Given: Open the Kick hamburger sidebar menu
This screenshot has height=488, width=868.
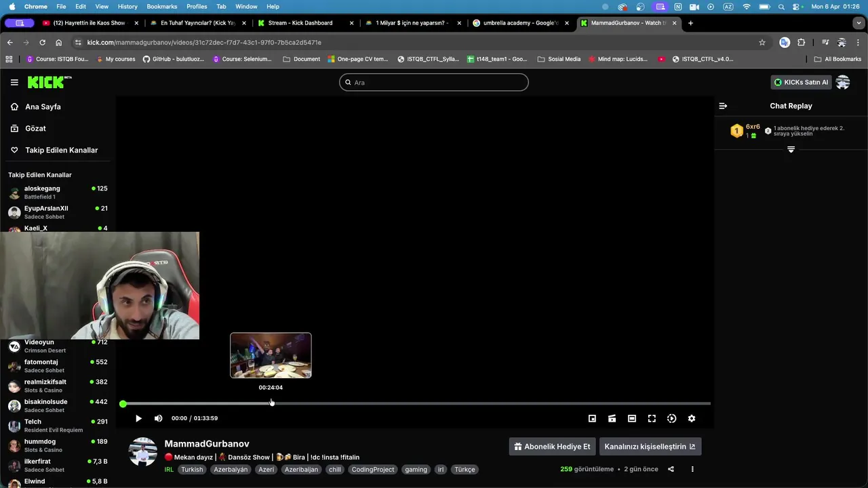Looking at the screenshot, I should pos(14,82).
